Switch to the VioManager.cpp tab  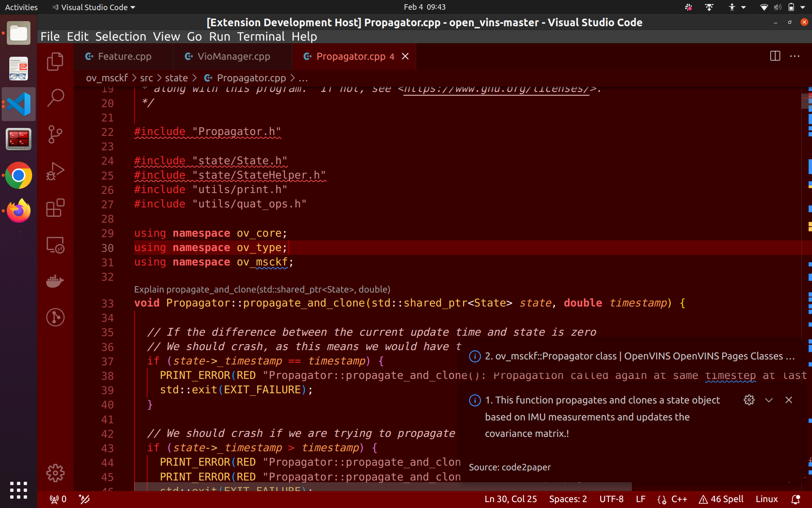tap(233, 56)
